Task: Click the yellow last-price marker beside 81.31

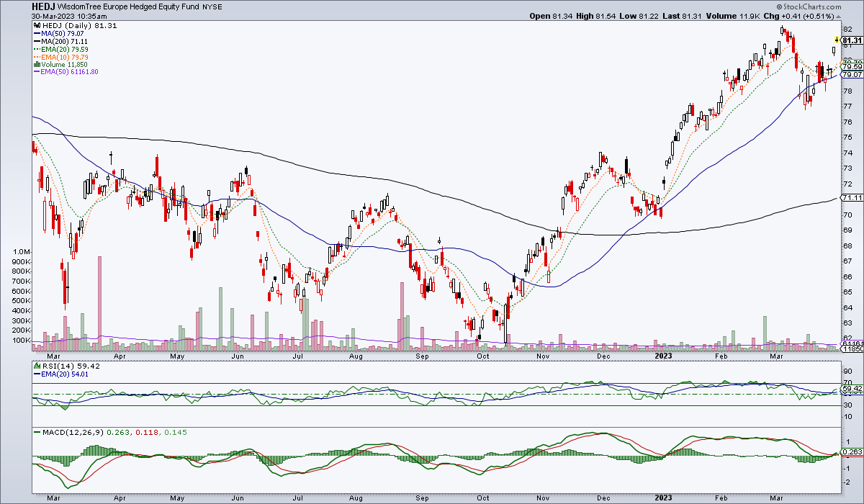Action: pyautogui.click(x=837, y=39)
